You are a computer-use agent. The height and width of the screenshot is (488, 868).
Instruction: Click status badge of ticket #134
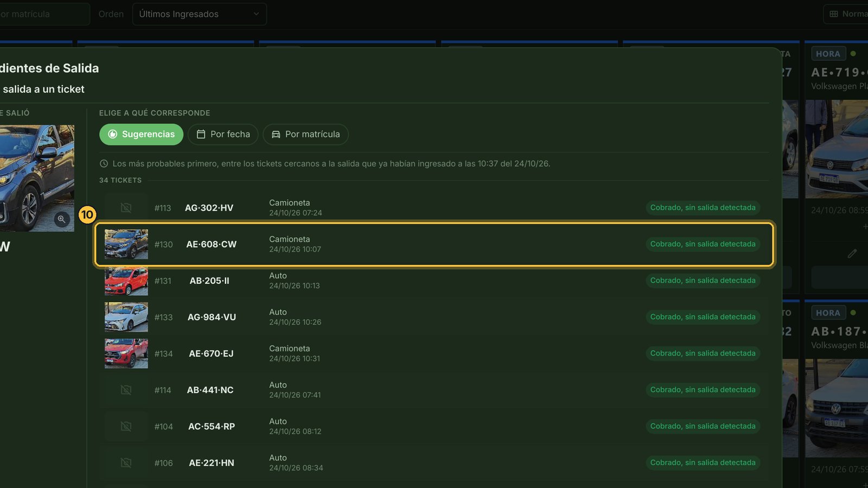point(703,353)
